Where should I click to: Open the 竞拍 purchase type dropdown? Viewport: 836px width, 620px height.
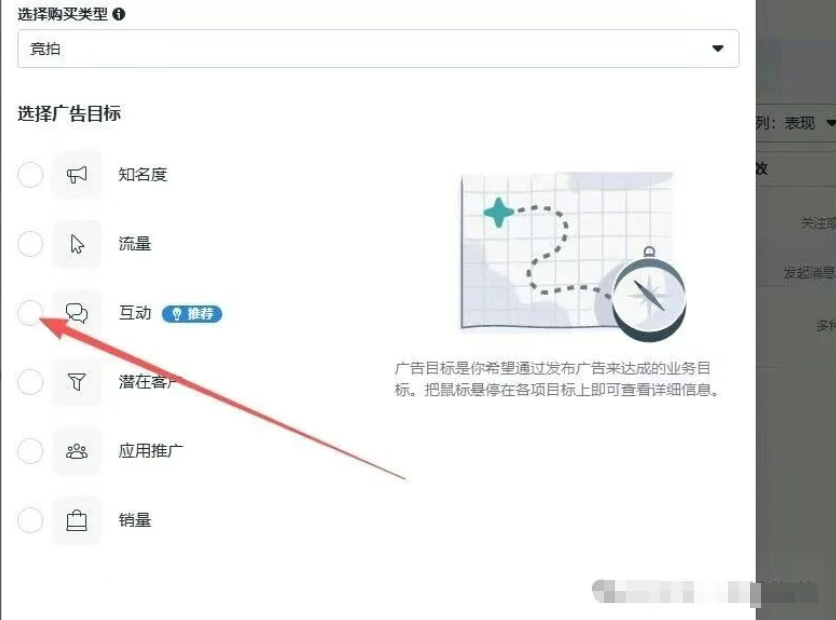pos(378,49)
